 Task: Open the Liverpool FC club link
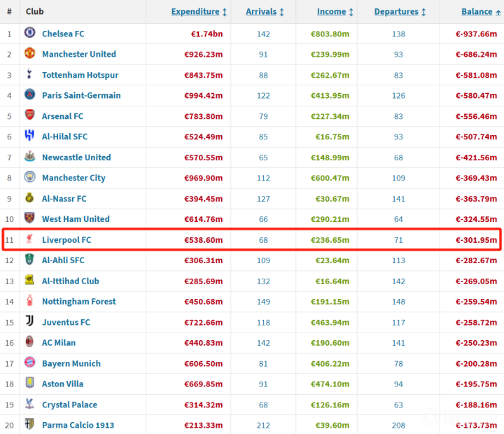pyautogui.click(x=66, y=240)
